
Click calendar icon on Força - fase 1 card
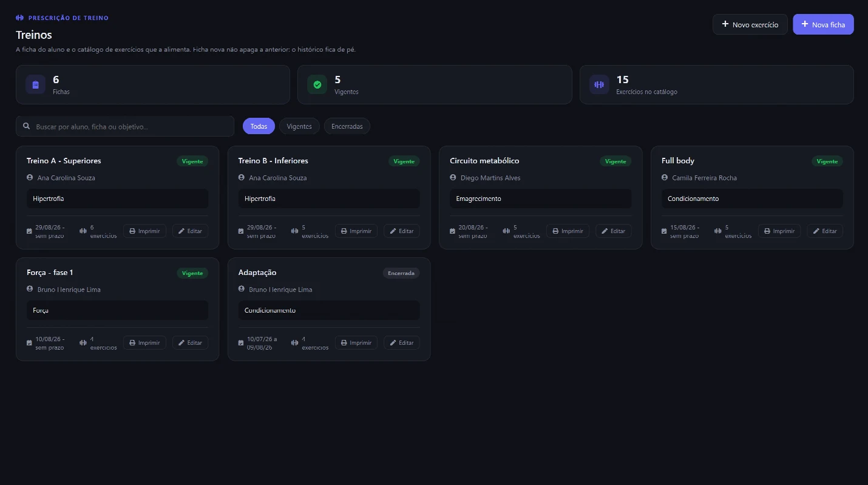(29, 343)
